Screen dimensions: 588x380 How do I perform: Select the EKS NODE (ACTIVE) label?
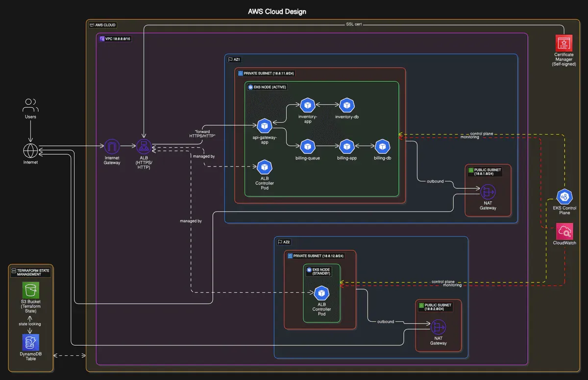pos(267,87)
